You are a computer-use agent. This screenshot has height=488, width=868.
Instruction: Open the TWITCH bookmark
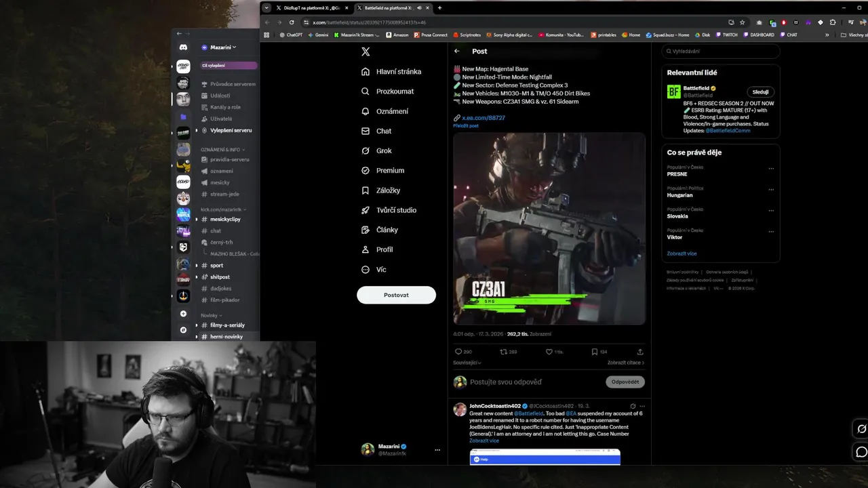pyautogui.click(x=726, y=35)
